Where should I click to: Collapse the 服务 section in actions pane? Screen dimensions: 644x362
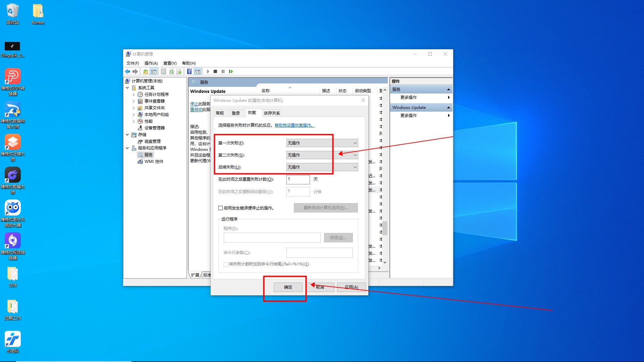(448, 89)
